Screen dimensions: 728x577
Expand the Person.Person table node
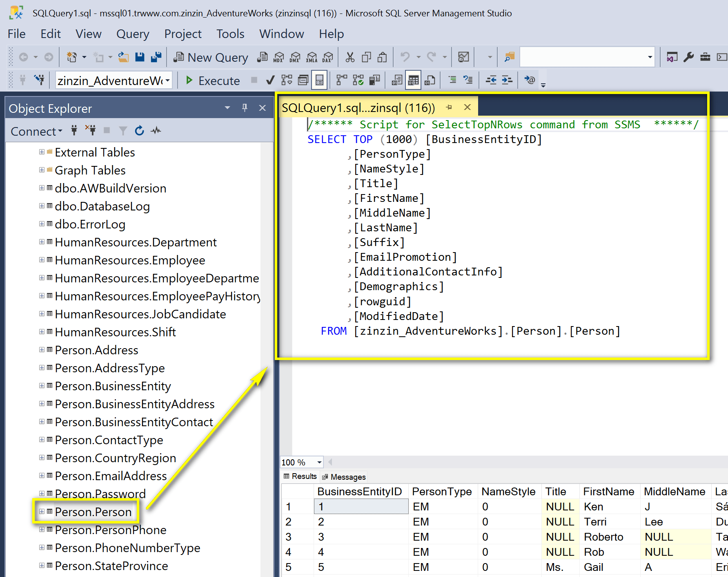[42, 512]
